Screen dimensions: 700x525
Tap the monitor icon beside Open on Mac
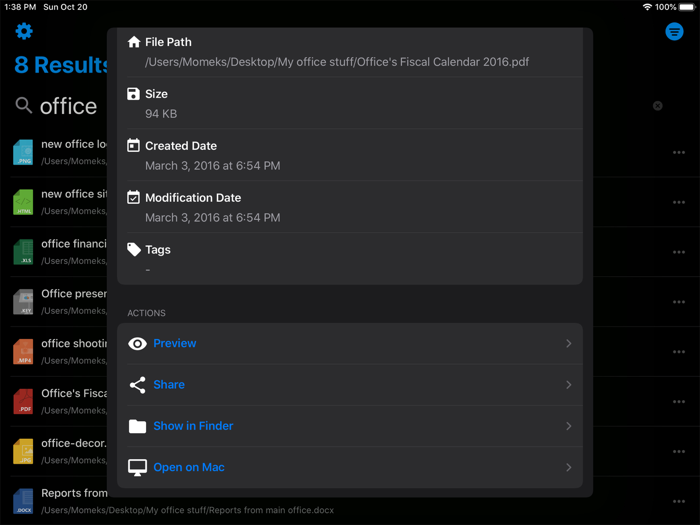(138, 467)
